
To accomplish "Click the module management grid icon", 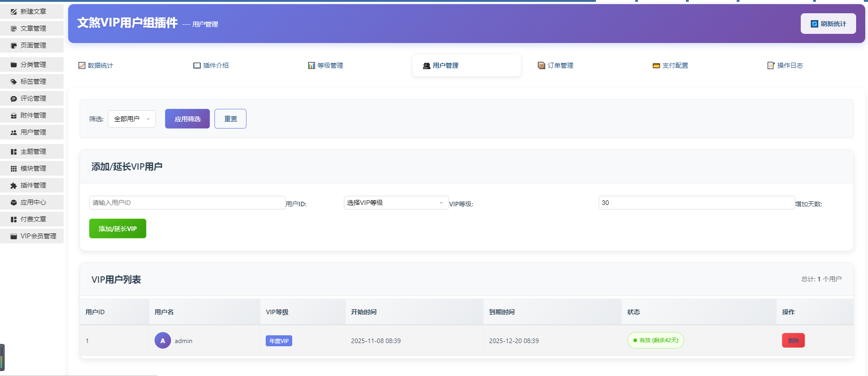I will pos(14,169).
